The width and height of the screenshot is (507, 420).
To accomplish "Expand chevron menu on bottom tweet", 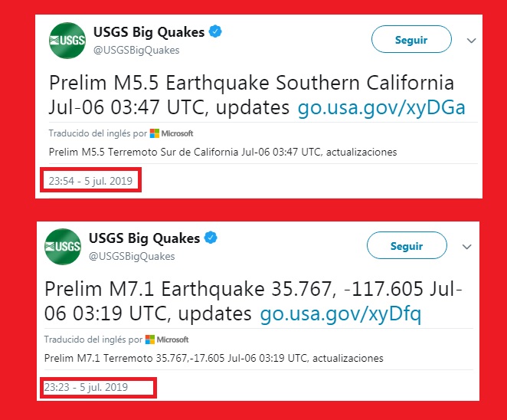I will pos(467,246).
